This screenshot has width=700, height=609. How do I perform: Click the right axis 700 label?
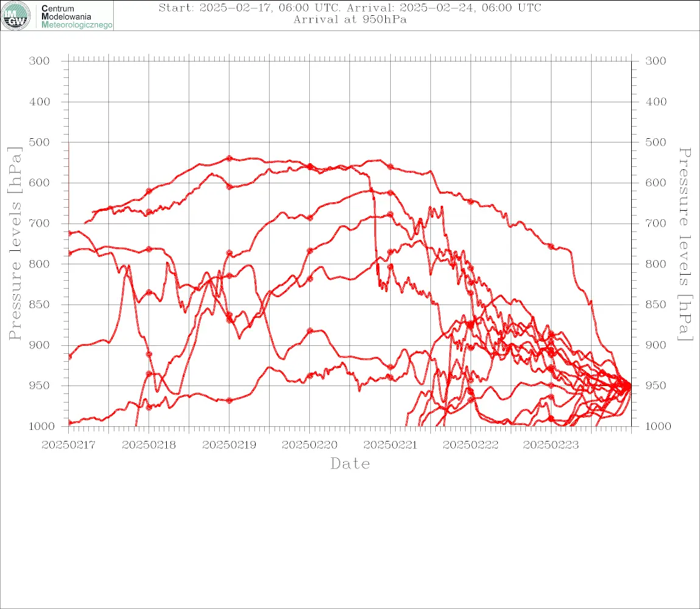point(656,223)
